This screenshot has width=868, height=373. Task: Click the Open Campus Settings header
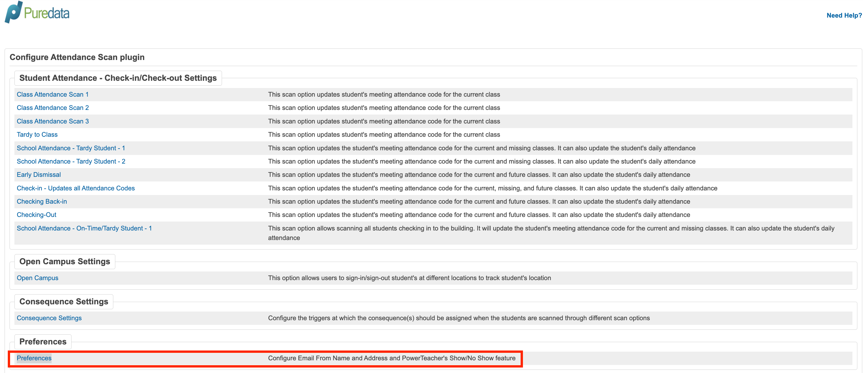65,261
